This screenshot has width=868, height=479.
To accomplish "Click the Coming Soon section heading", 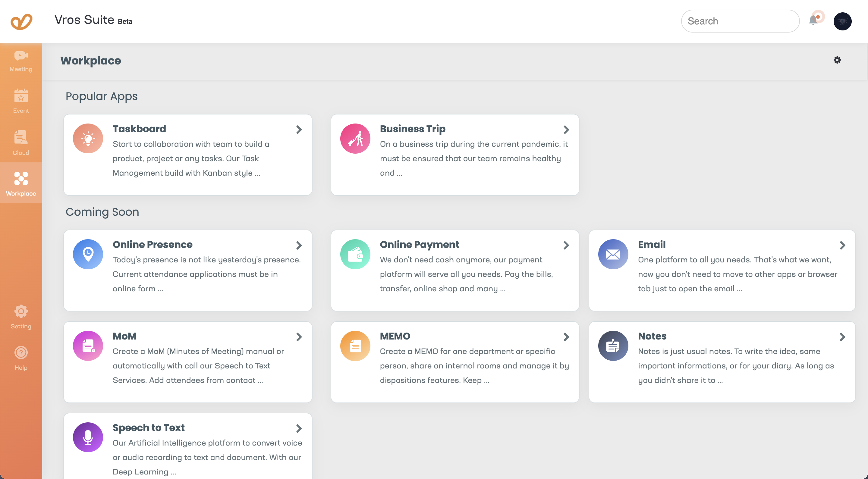I will tap(102, 212).
